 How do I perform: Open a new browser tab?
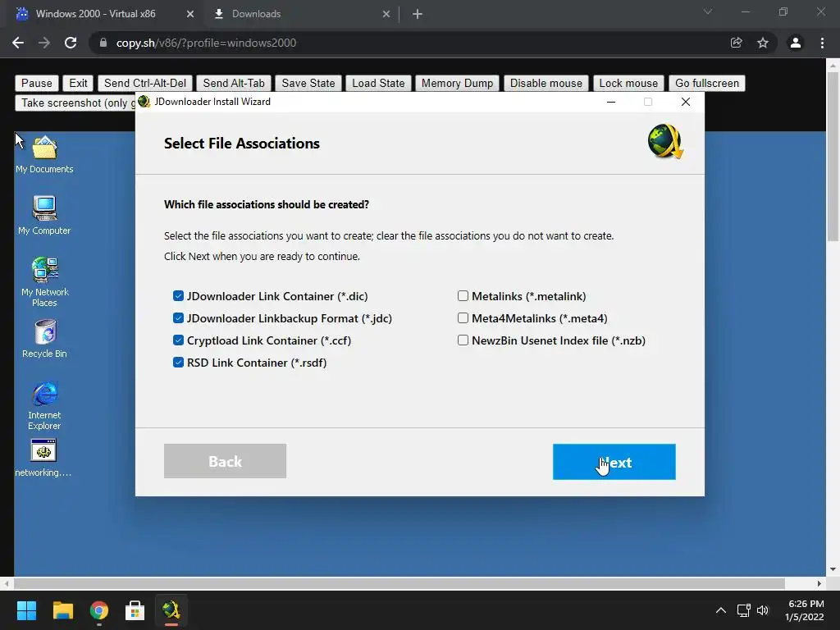[418, 14]
